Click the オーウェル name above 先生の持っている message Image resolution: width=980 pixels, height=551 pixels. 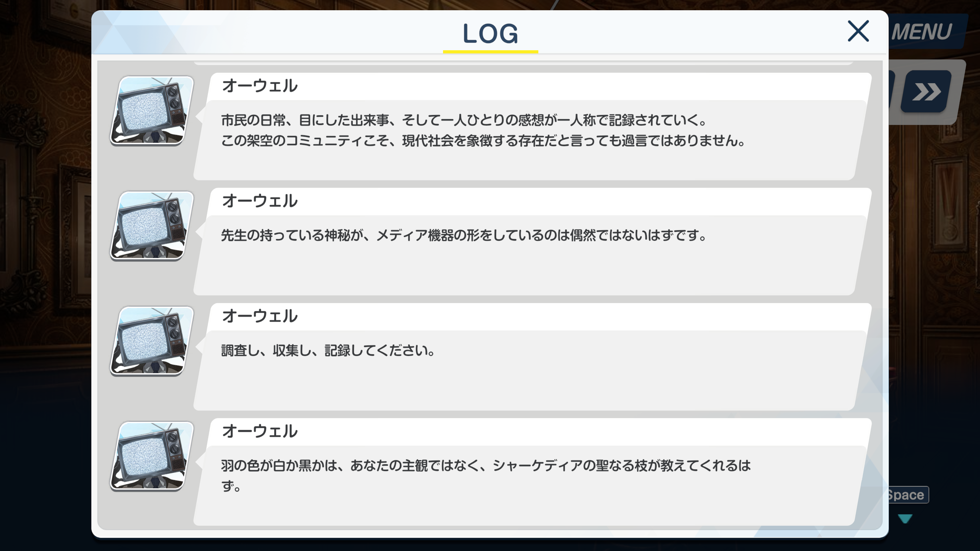tap(260, 201)
